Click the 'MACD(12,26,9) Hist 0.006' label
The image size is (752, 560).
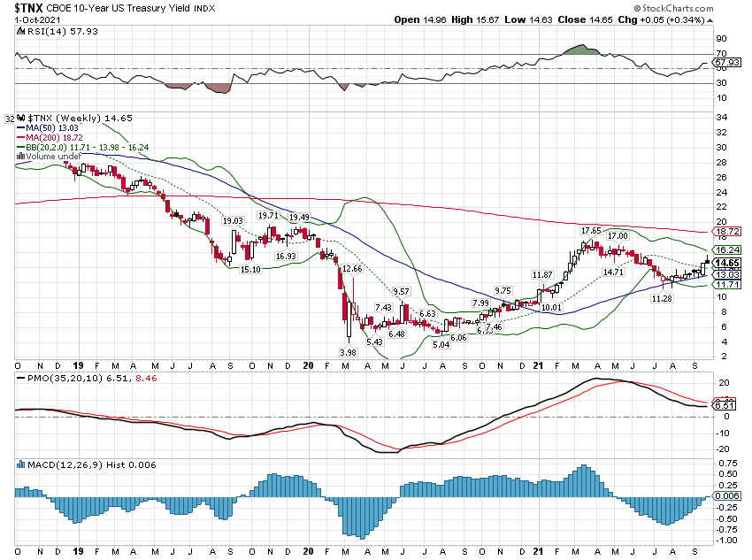point(92,464)
